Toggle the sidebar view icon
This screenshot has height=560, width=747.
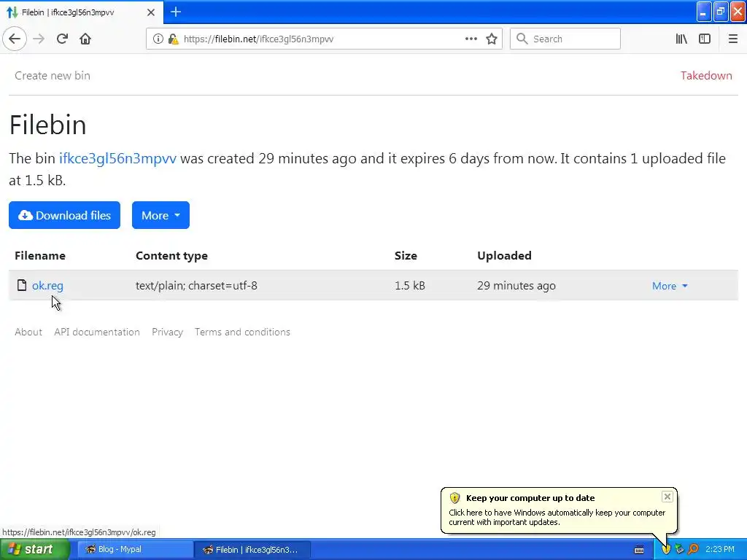(x=705, y=39)
